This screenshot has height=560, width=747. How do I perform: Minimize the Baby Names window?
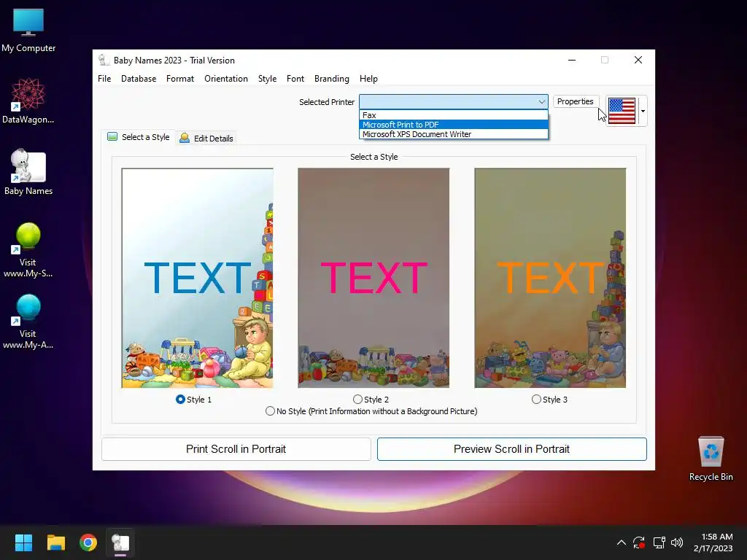click(x=572, y=60)
